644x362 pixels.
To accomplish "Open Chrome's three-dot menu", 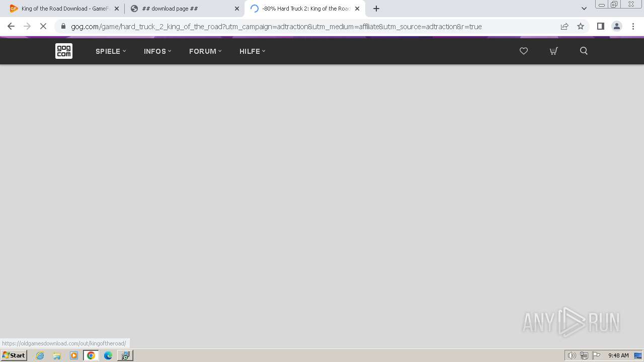I will [x=633, y=27].
